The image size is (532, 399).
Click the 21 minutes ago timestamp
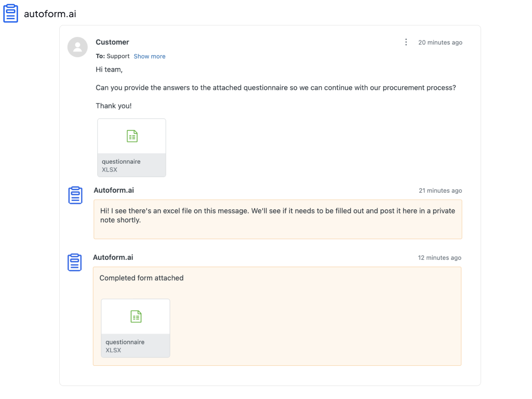point(440,191)
